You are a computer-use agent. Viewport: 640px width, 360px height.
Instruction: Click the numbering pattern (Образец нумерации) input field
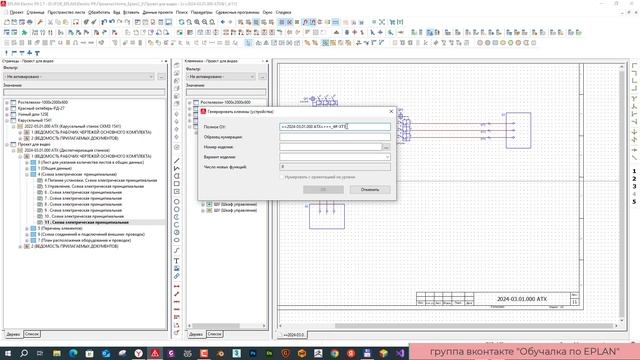(335, 137)
